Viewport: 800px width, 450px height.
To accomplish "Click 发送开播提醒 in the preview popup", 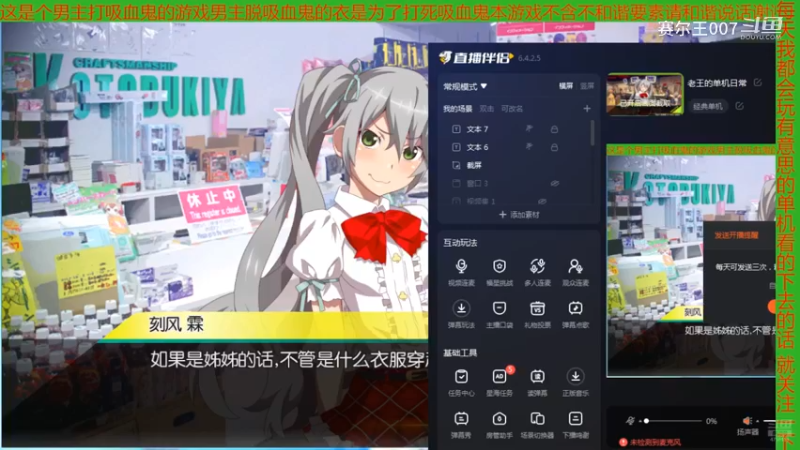I will point(736,235).
